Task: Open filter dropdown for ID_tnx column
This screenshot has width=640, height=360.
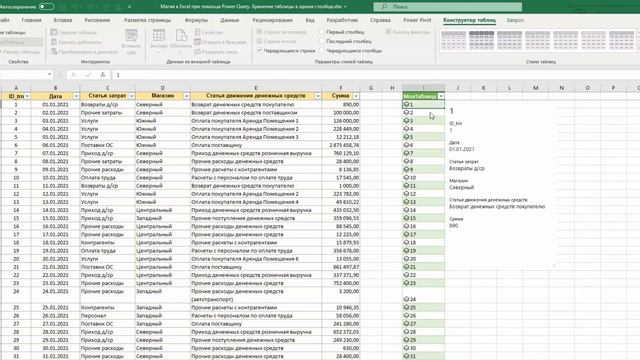Action: coord(27,96)
